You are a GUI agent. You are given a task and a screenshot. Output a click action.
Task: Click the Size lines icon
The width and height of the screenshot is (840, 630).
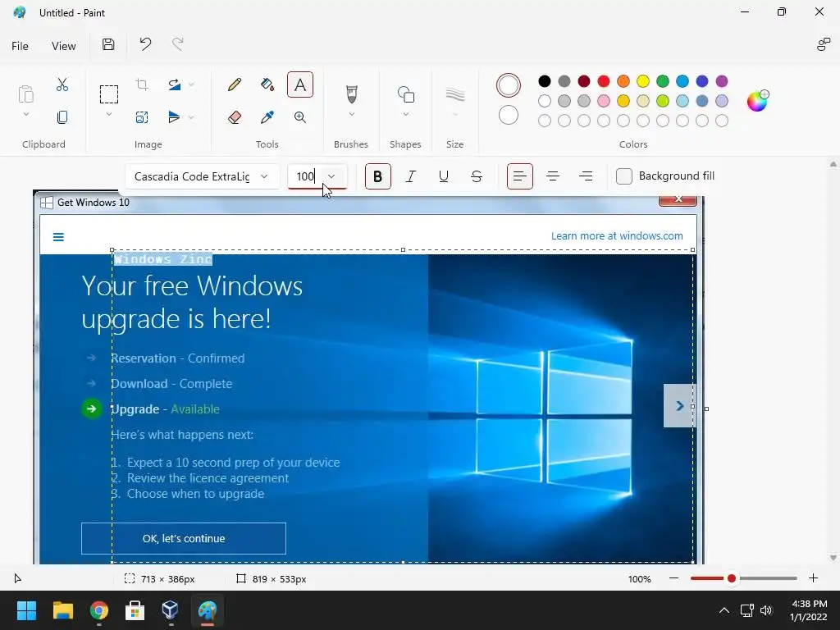tap(454, 94)
